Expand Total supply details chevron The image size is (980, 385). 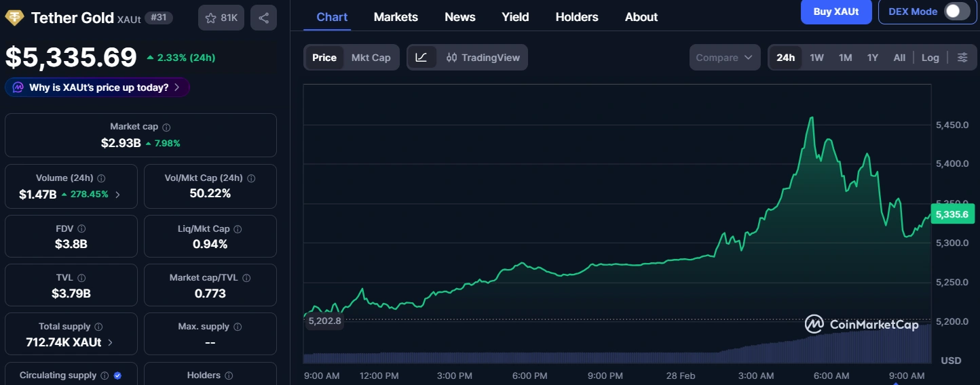pyautogui.click(x=110, y=343)
